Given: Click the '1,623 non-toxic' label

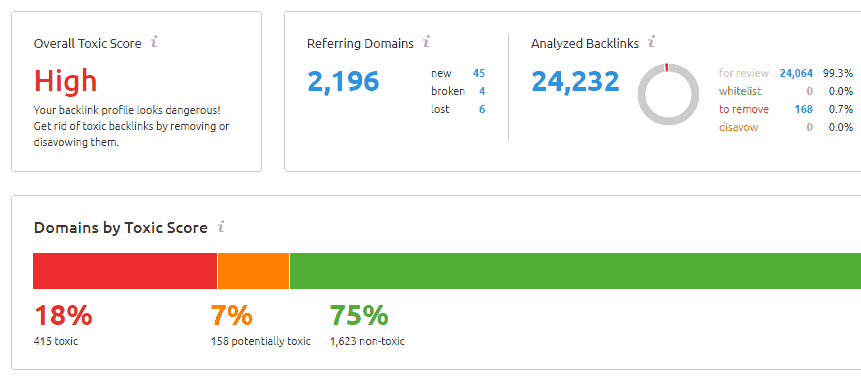Looking at the screenshot, I should coord(367,341).
